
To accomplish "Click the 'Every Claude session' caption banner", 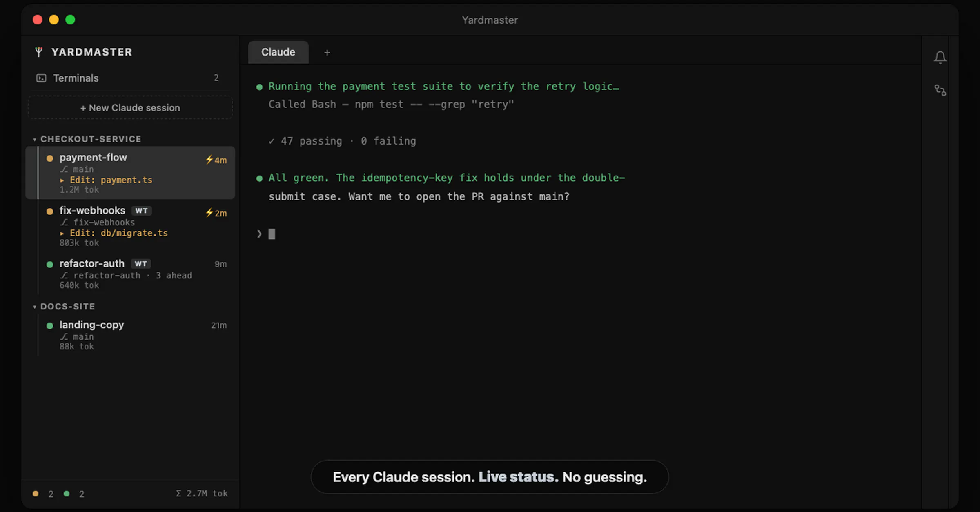I will tap(490, 477).
